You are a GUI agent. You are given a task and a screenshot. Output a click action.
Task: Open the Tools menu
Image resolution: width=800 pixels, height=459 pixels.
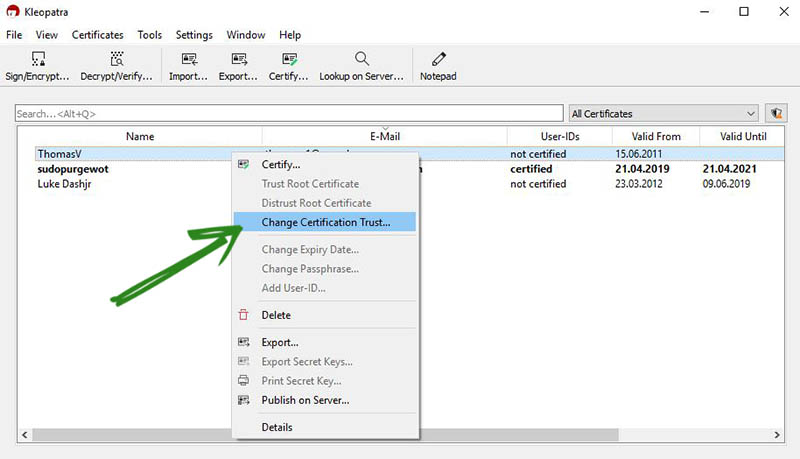149,35
